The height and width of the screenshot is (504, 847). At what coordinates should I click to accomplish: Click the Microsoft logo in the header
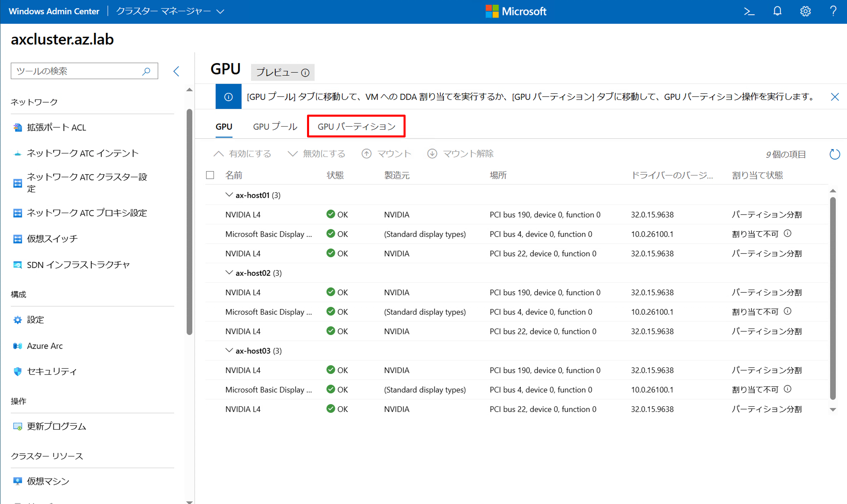click(516, 12)
